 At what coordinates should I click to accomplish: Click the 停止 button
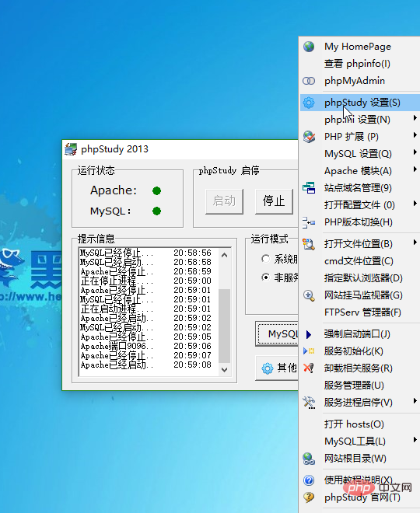tap(274, 201)
